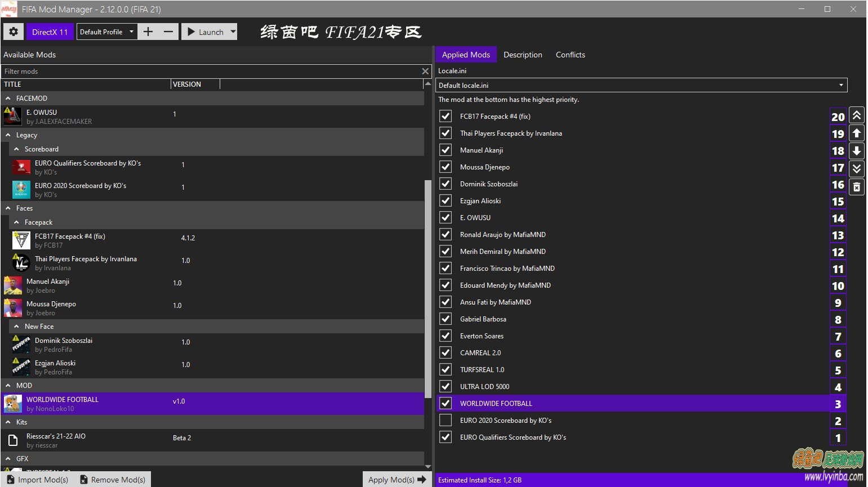Screen dimensions: 868x487
Task: Switch to the Description tab
Action: [523, 55]
